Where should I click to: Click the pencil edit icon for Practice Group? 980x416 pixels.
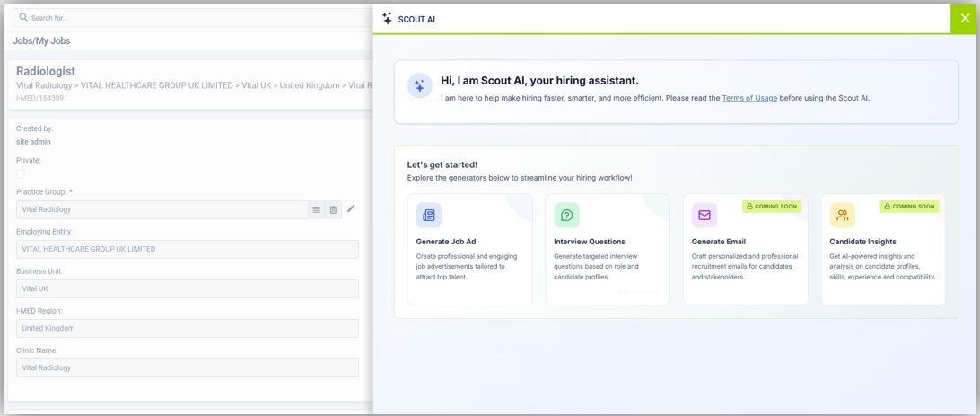click(351, 208)
